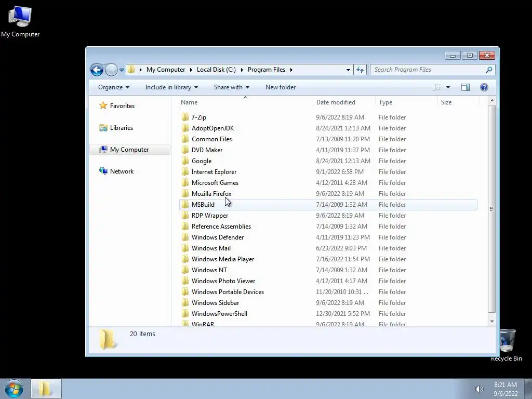Viewport: 532px width, 399px height.
Task: Select the 7-Zip folder icon
Action: click(185, 117)
